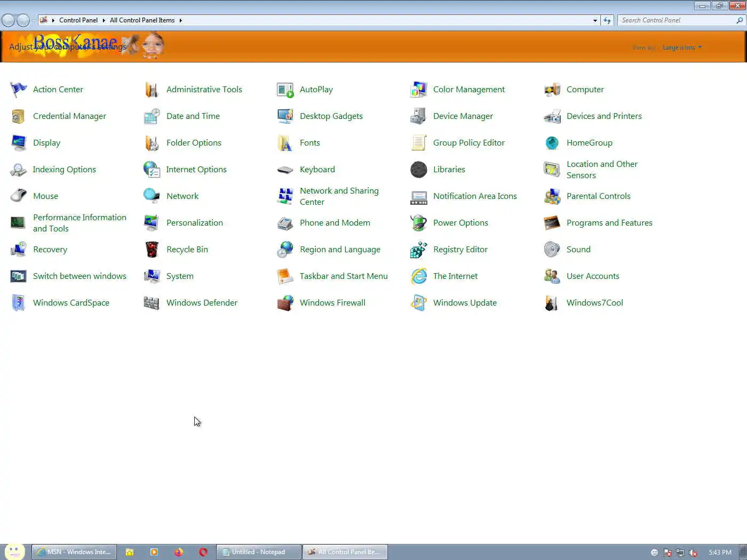Launch Firefox from the taskbar

click(x=179, y=552)
